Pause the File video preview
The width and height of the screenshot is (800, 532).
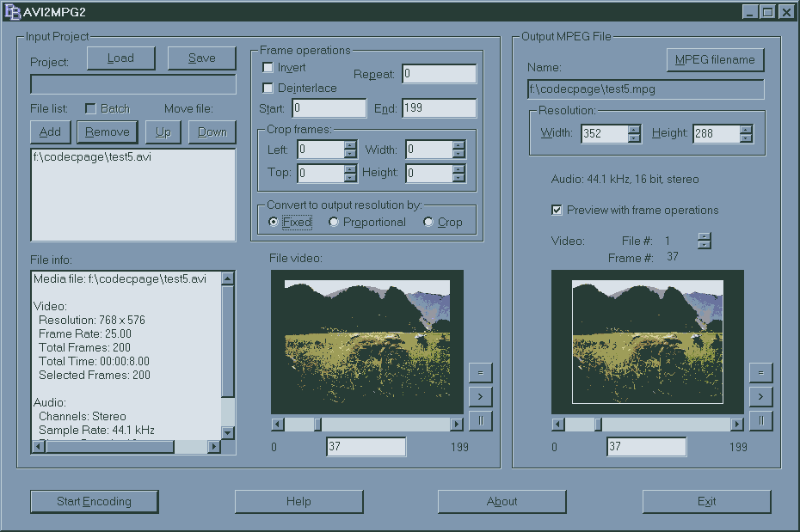tap(480, 421)
